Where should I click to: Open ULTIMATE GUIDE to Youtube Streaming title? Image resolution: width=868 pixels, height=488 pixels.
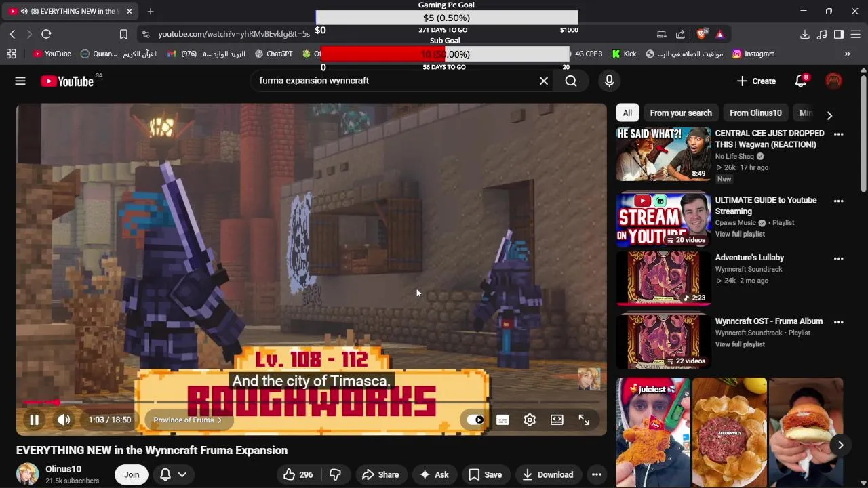[766, 206]
